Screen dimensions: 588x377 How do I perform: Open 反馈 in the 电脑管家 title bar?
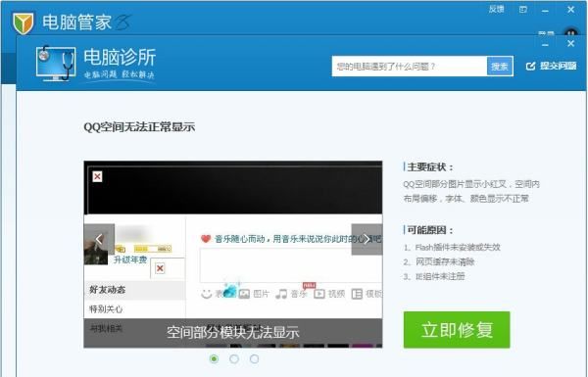pos(496,10)
